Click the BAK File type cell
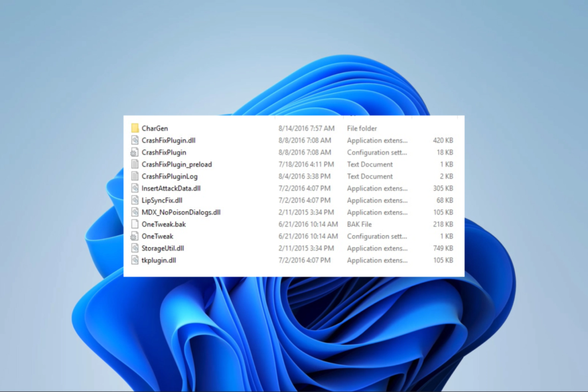This screenshot has width=588, height=392. (x=359, y=225)
